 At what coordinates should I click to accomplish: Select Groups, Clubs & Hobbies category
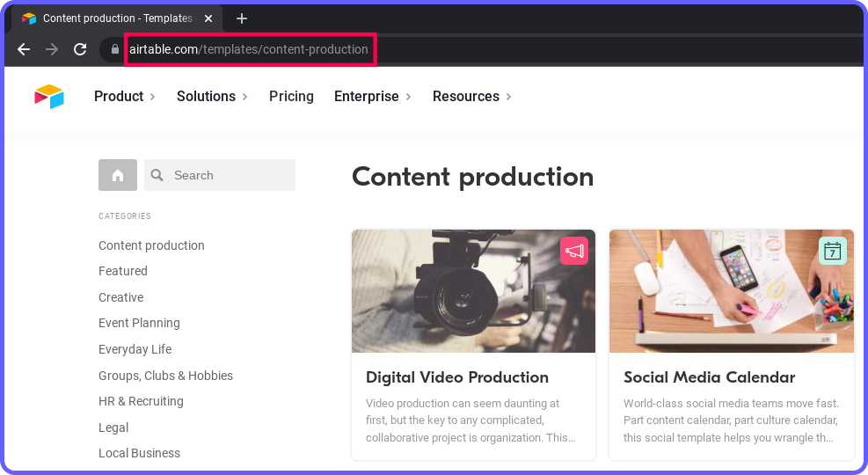[x=165, y=376]
